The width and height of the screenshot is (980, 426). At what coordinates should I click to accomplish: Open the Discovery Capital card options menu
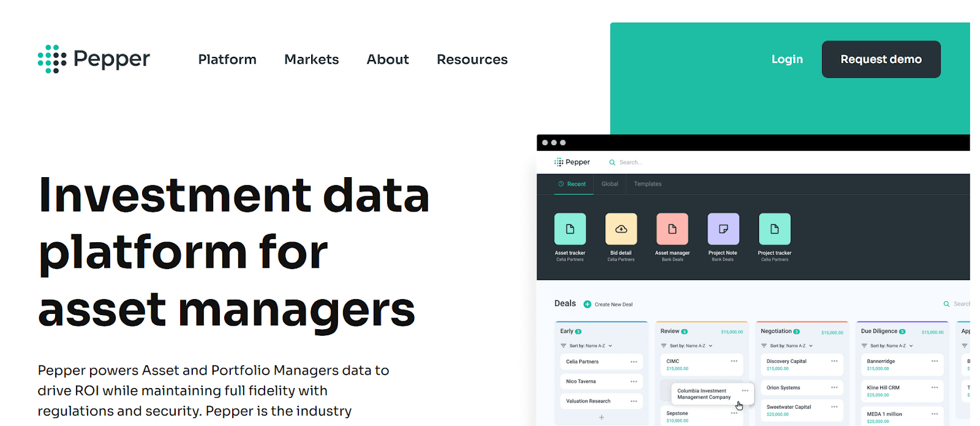coord(834,361)
